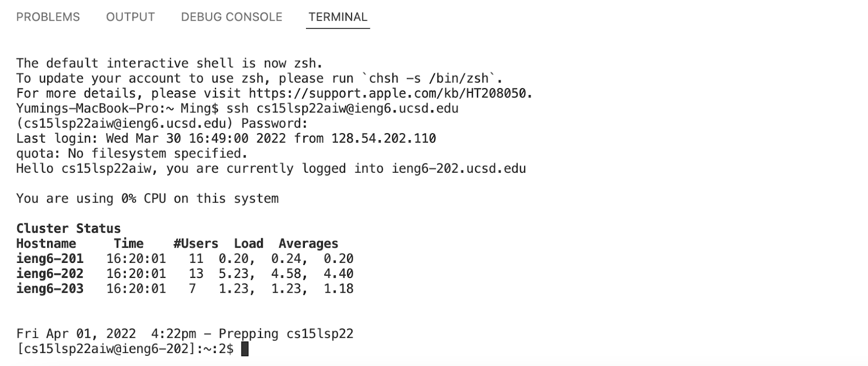This screenshot has width=868, height=366.
Task: Click the Prepping cs15lsp22 status line
Action: pyautogui.click(x=184, y=333)
